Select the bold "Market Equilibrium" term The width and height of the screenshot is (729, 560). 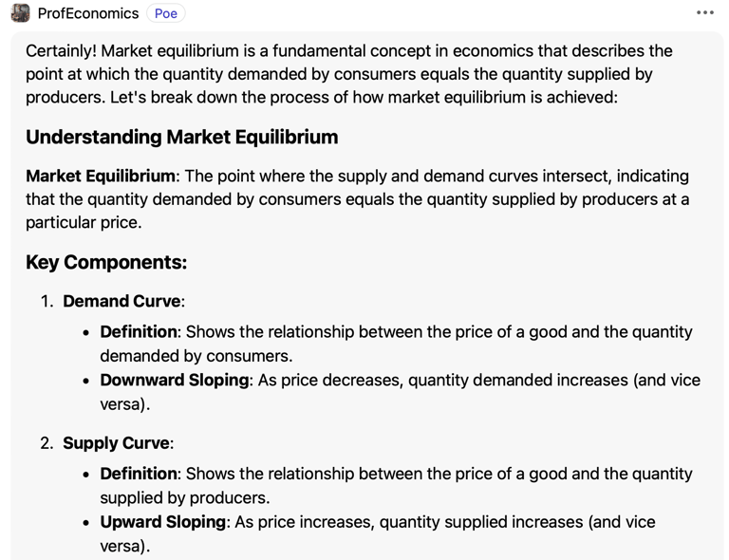[x=101, y=177]
